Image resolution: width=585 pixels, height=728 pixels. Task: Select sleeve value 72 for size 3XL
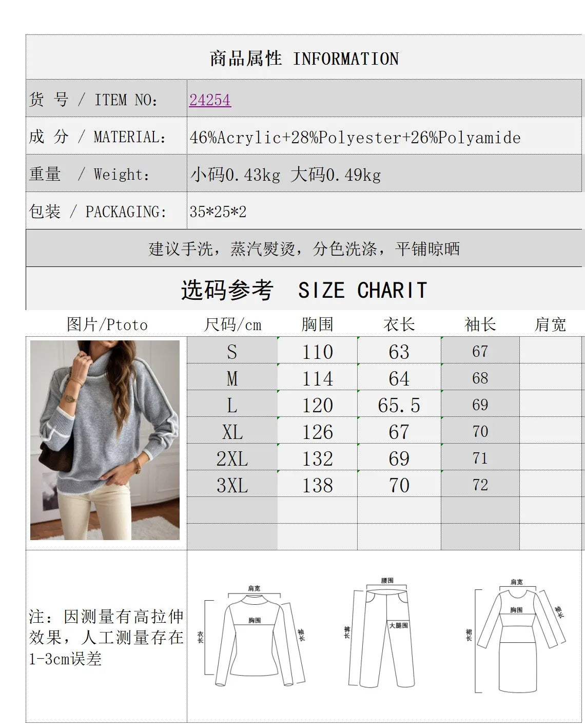point(480,485)
